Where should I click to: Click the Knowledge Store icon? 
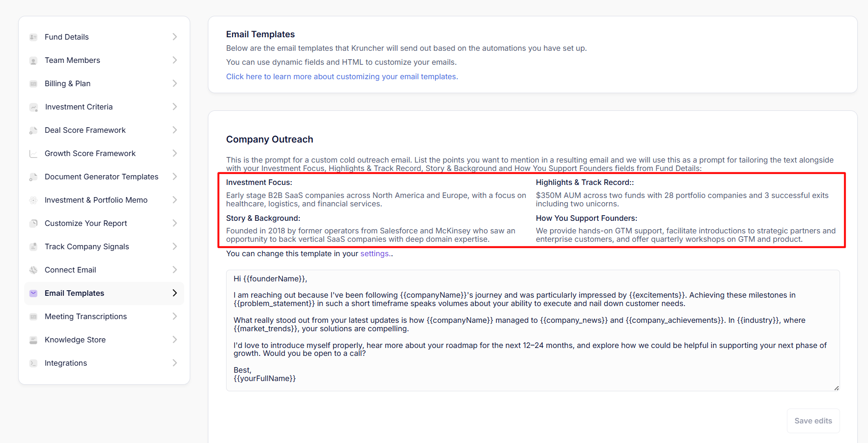[x=33, y=340]
